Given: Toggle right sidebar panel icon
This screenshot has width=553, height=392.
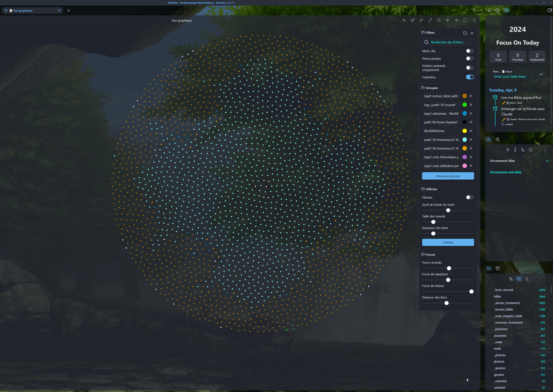Looking at the screenshot, I should point(549,10).
